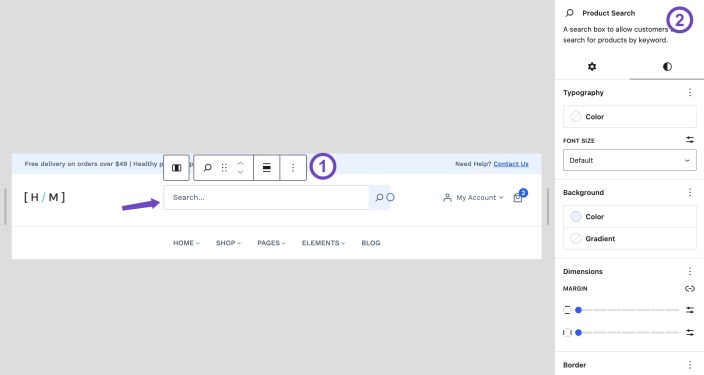Image resolution: width=704 pixels, height=375 pixels.
Task: Open Background options three-dot menu
Action: pos(690,192)
